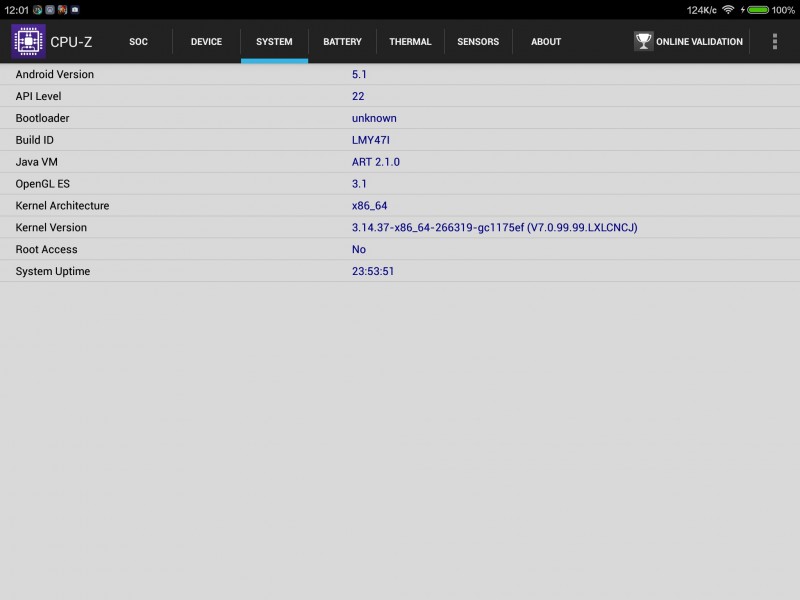The height and width of the screenshot is (600, 800).
Task: Tap the trophy icon for online validation
Action: point(643,41)
